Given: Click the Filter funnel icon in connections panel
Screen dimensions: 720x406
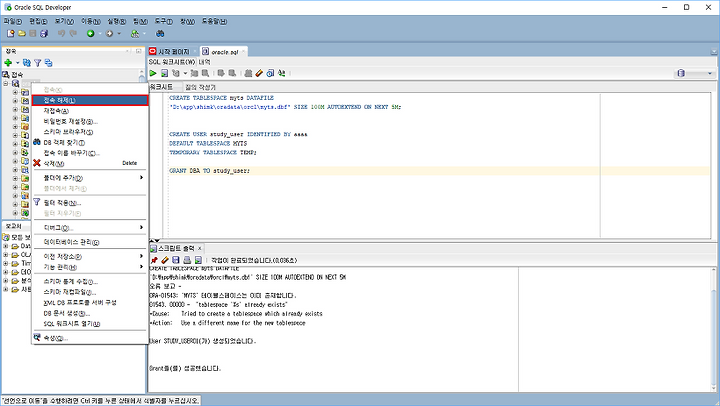Looking at the screenshot, I should tap(38, 62).
